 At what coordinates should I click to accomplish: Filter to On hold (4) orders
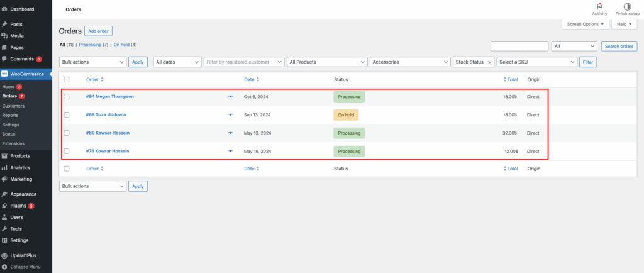click(125, 44)
